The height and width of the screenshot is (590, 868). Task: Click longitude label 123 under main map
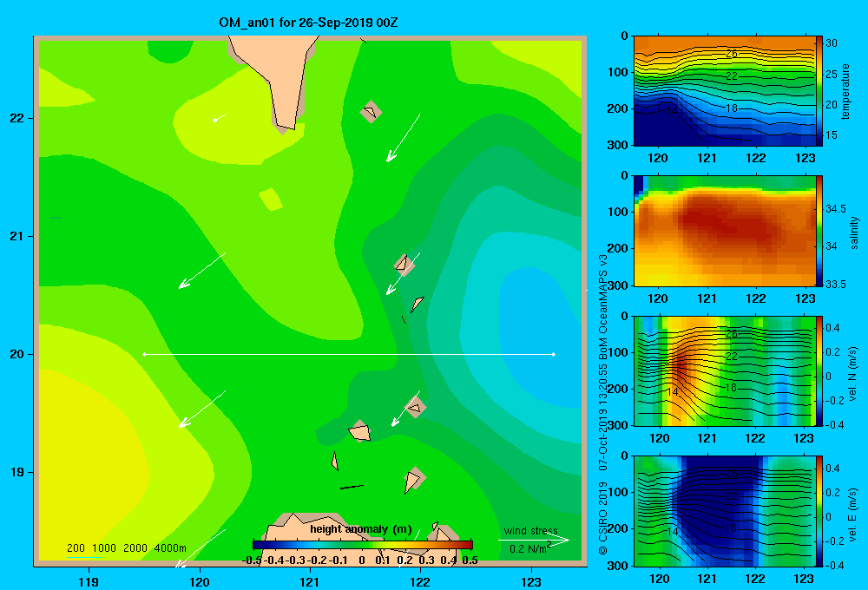531,581
